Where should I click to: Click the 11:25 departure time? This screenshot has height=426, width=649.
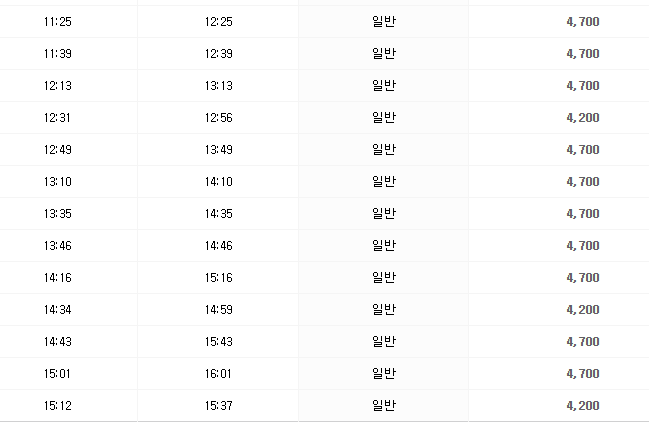pos(57,21)
